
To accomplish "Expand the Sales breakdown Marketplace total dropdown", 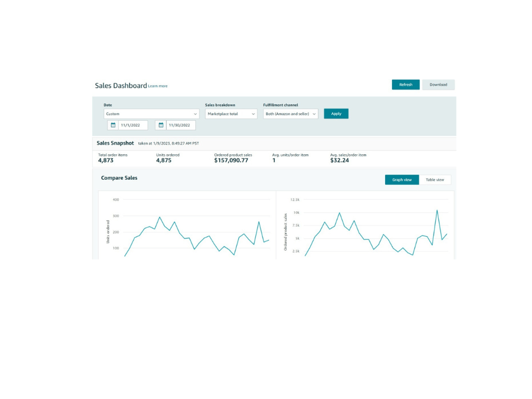I will tap(231, 114).
